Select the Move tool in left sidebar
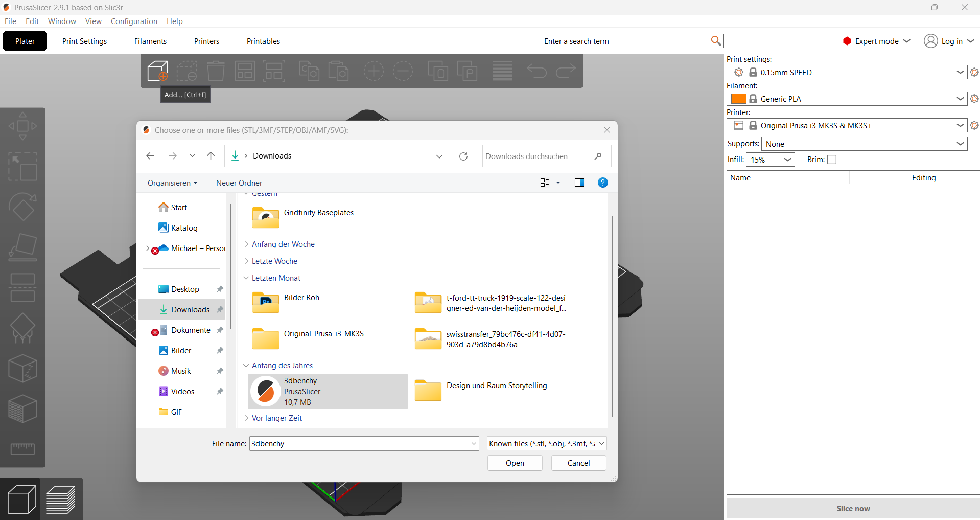980x520 pixels. click(22, 126)
